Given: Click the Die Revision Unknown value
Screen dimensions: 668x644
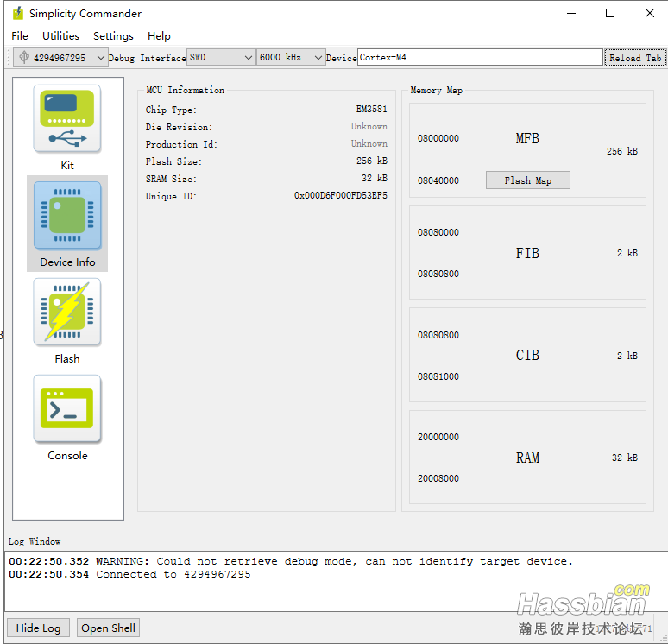Looking at the screenshot, I should pos(369,126).
